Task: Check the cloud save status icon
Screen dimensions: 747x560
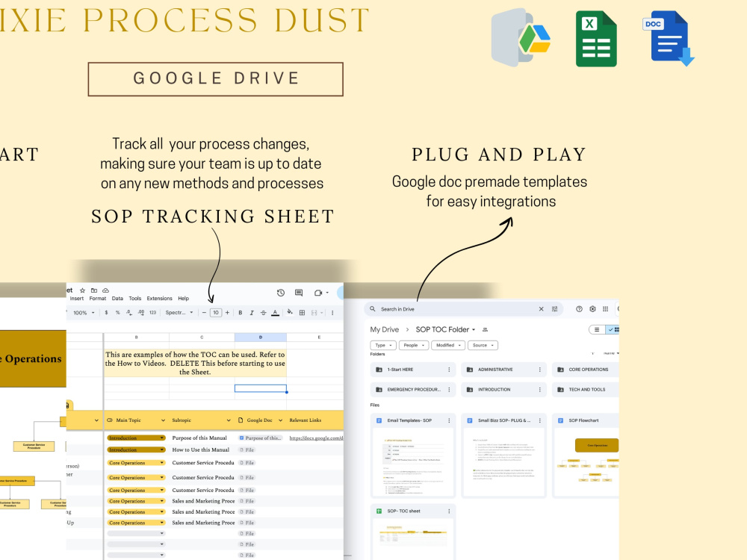Action: tap(106, 290)
